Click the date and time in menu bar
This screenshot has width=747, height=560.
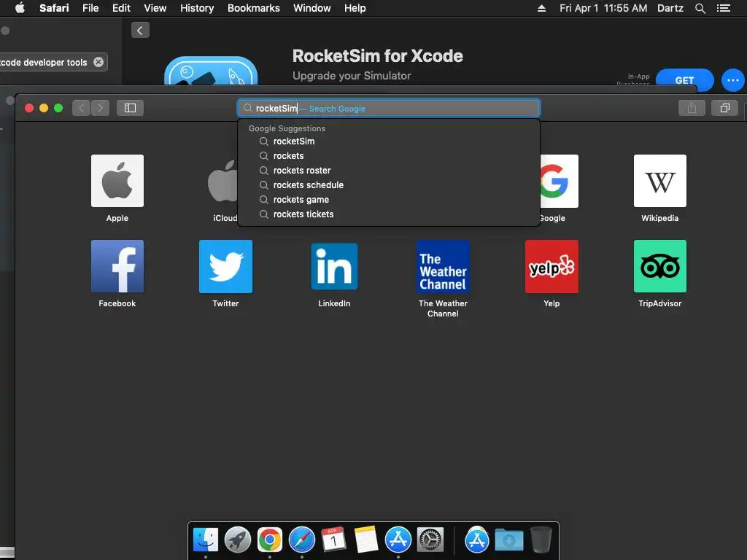pos(603,8)
